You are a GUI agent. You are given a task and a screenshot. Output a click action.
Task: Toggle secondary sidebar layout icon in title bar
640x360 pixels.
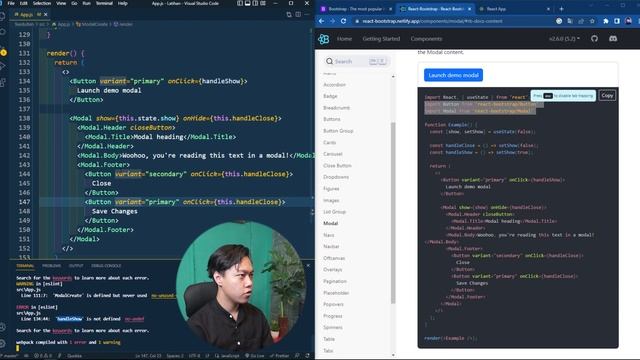[255, 3]
